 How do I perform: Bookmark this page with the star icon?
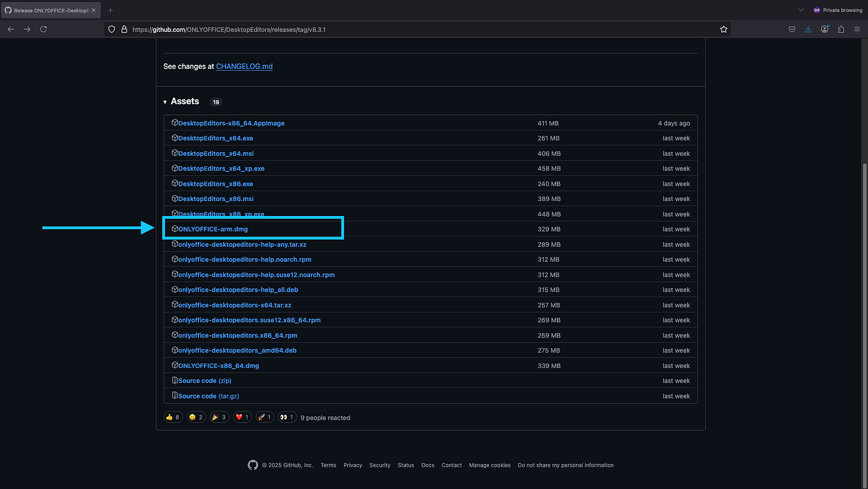(x=724, y=29)
